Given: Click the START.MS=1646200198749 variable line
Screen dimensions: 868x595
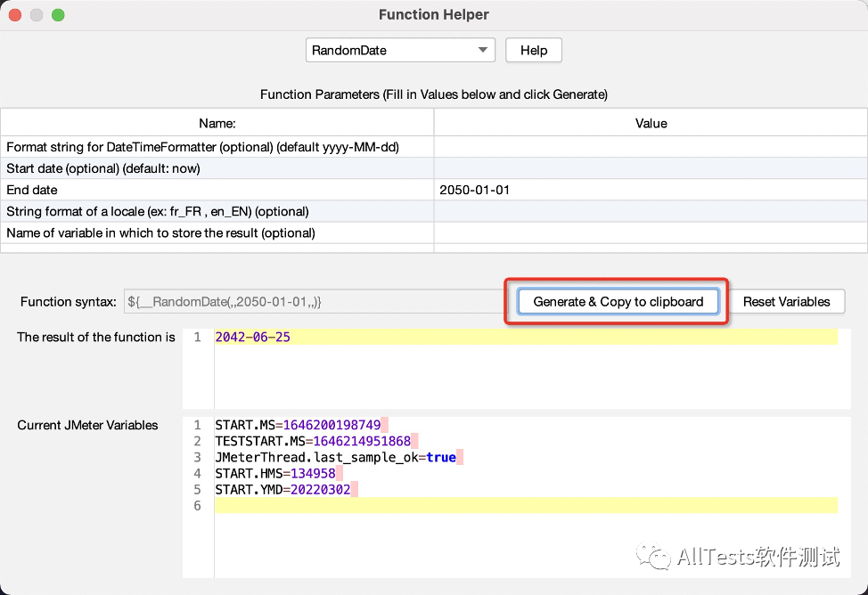Looking at the screenshot, I should click(x=298, y=425).
